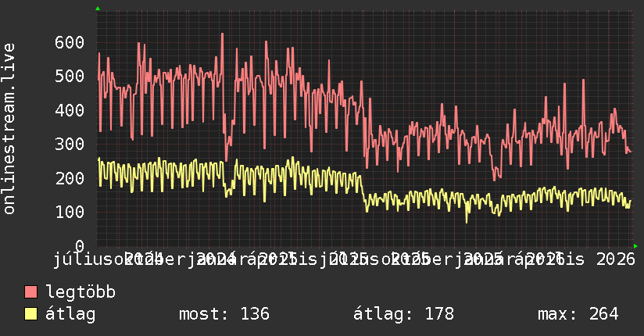Click the green arrow ending the x-axis
Image resolution: width=644 pixels, height=336 pixels.
click(x=635, y=246)
